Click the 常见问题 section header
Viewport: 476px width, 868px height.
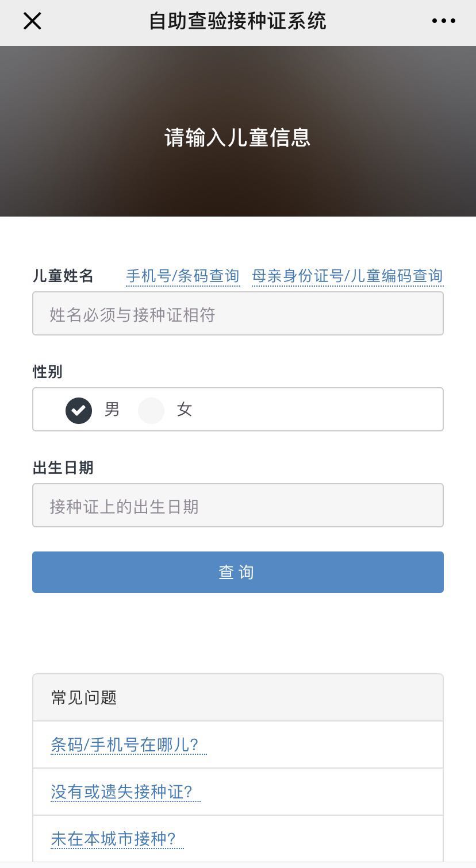84,698
